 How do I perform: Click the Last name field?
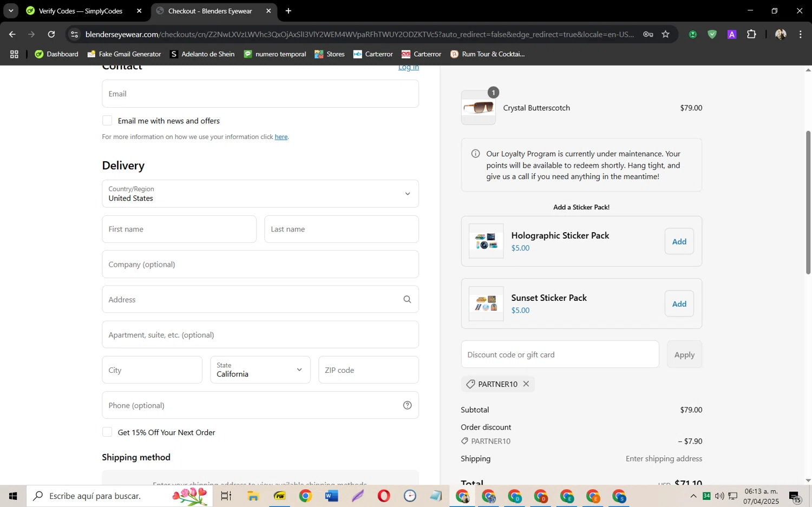click(x=342, y=229)
